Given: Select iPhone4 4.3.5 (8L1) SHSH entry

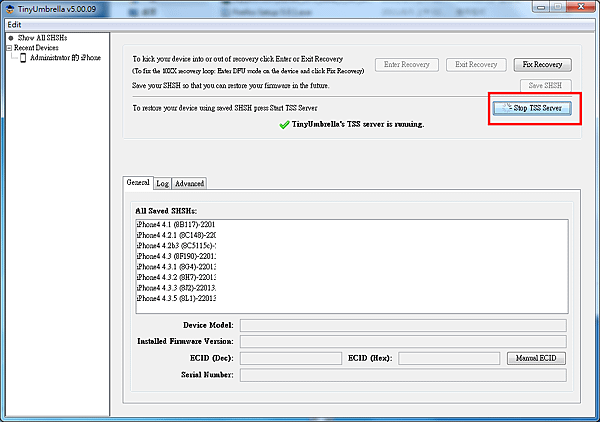Looking at the screenshot, I should pyautogui.click(x=176, y=298).
